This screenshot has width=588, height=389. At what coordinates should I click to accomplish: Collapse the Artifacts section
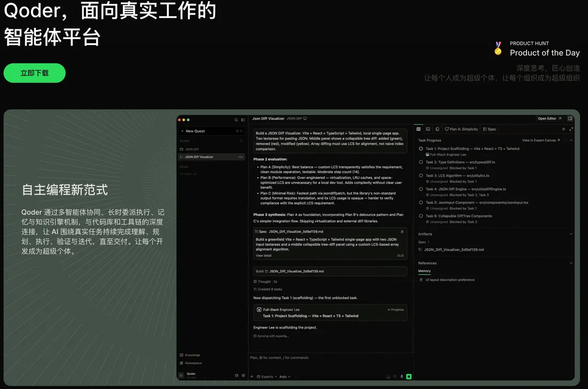[x=571, y=234]
